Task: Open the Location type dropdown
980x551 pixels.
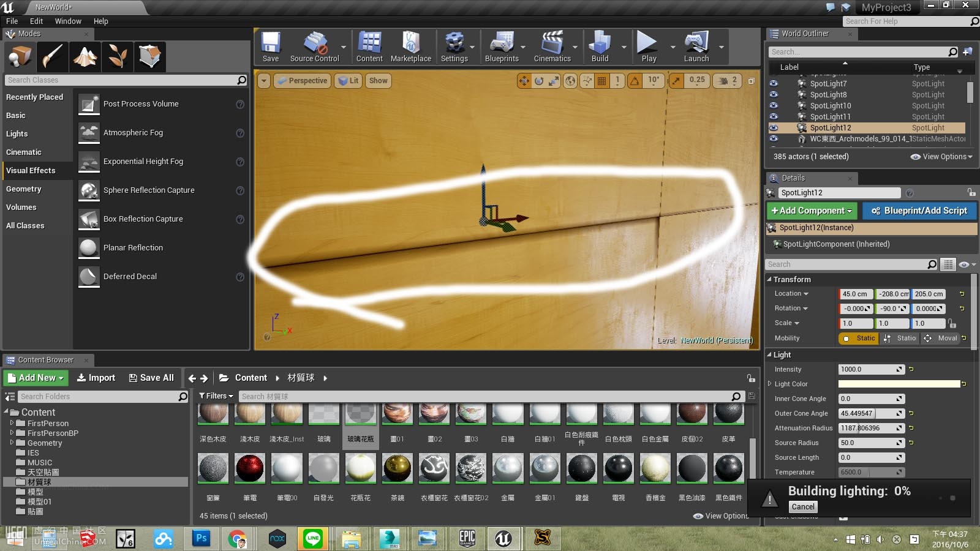Action: click(791, 294)
